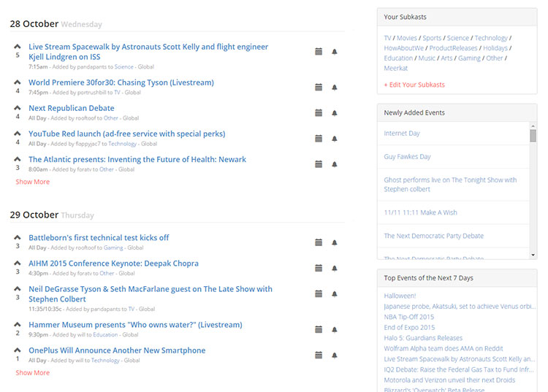Click scroll-up arrow in Newly Added Events
The image size is (548, 392).
(533, 126)
